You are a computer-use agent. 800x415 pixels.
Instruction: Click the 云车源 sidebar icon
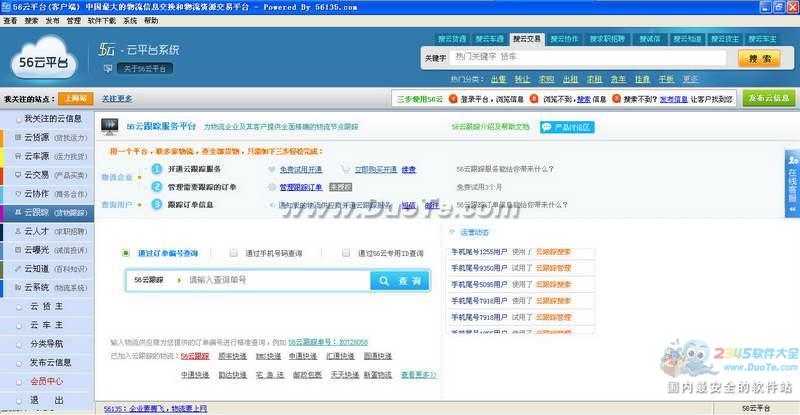point(18,156)
